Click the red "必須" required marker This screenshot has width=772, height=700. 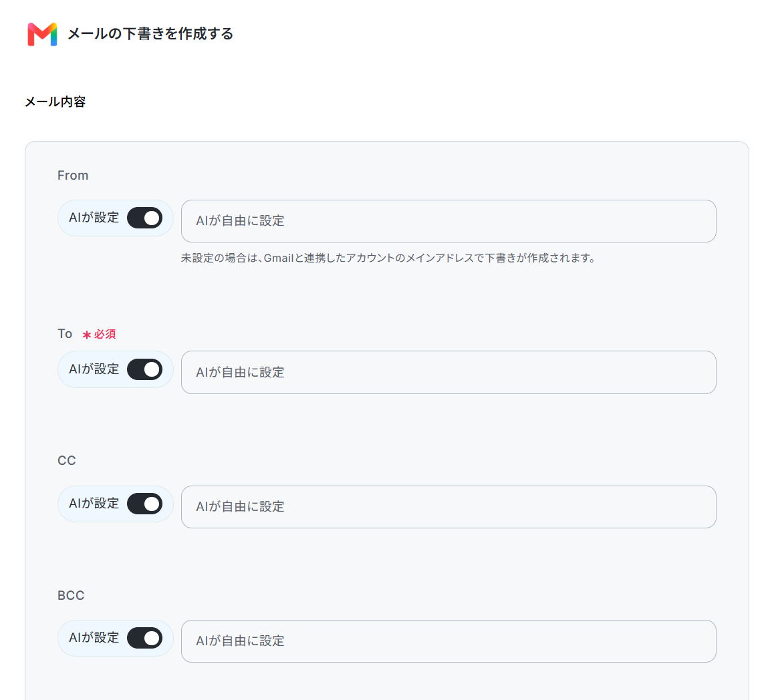99,335
